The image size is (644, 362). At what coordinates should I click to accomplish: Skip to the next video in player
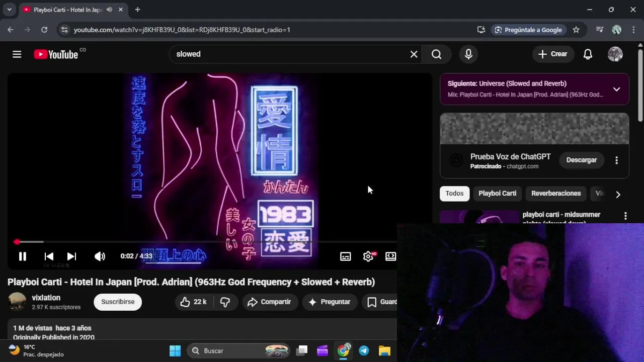click(71, 256)
